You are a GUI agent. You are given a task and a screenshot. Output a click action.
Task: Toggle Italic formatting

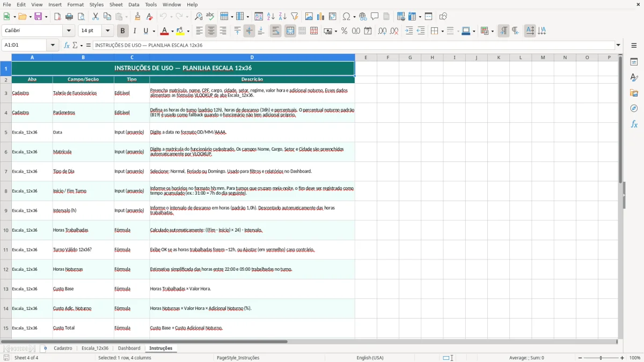[x=134, y=31]
